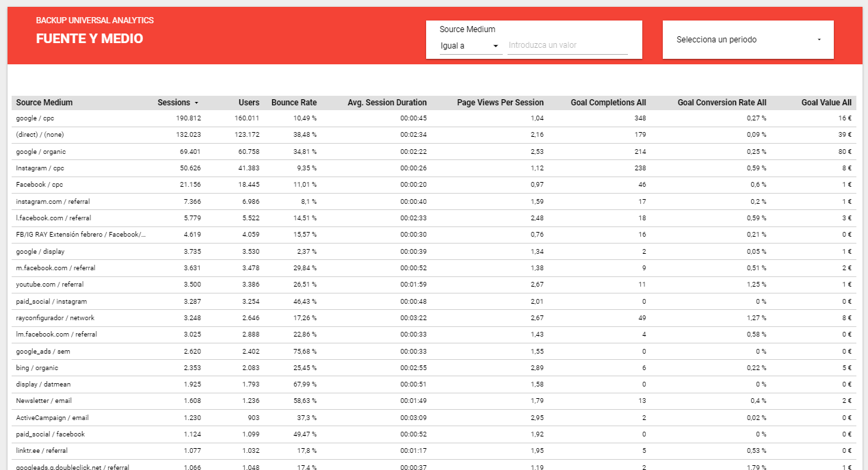Select the 'Facebook / cpc' row
The image size is (868, 470).
(434, 185)
